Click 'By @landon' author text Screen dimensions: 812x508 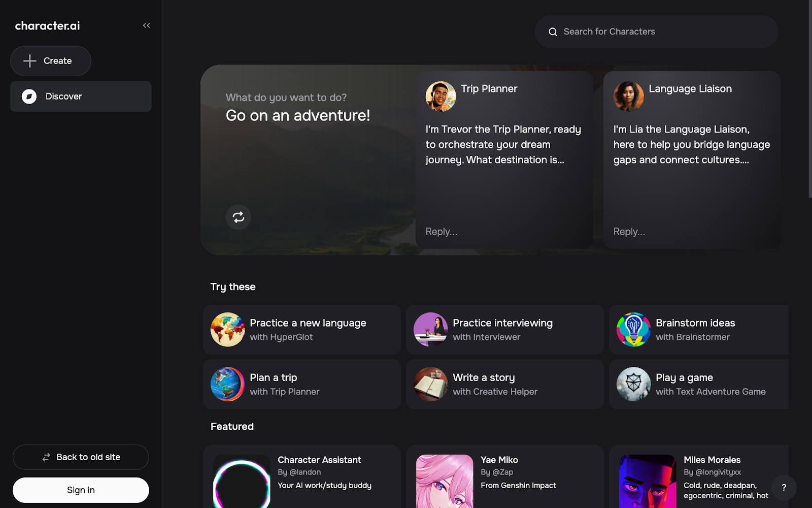click(299, 472)
